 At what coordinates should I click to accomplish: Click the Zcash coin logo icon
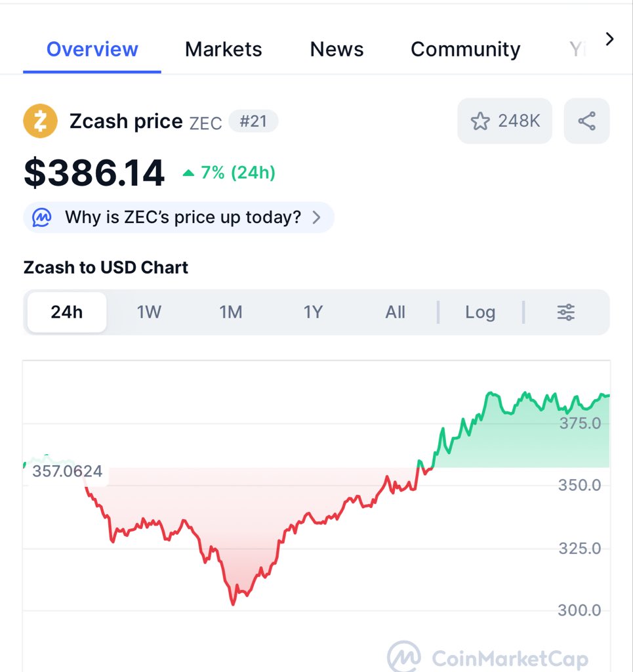[x=40, y=121]
